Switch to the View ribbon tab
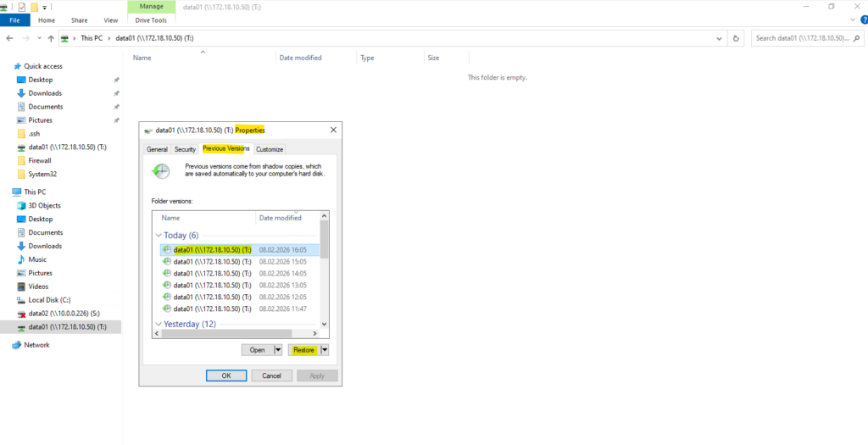The width and height of the screenshot is (868, 445). pyautogui.click(x=111, y=20)
